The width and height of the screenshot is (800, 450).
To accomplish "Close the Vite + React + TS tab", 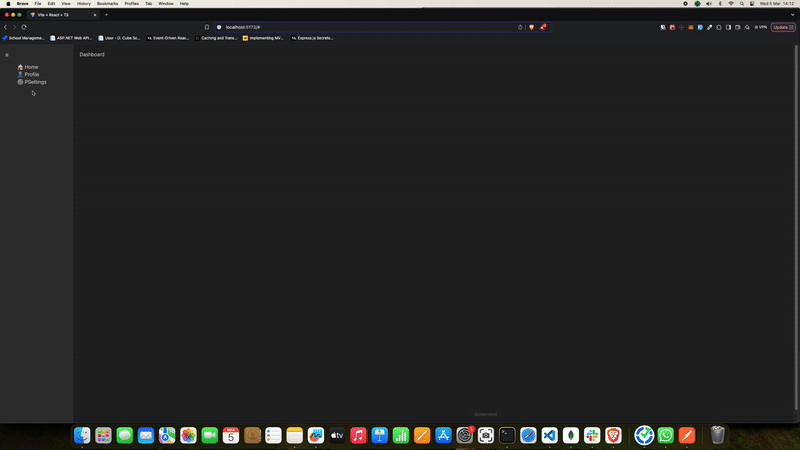I will pyautogui.click(x=95, y=15).
